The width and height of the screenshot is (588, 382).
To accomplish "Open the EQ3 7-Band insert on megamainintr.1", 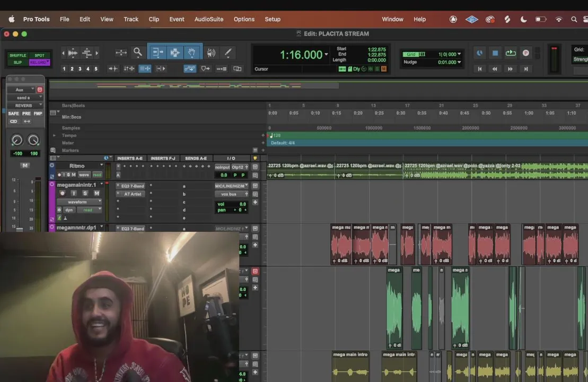I will [x=132, y=186].
